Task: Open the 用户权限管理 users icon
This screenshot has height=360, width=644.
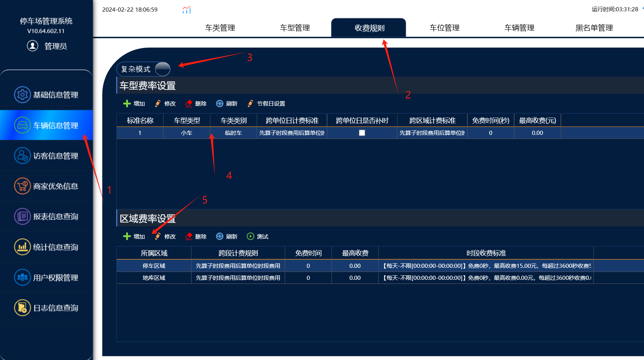Action: coord(22,277)
